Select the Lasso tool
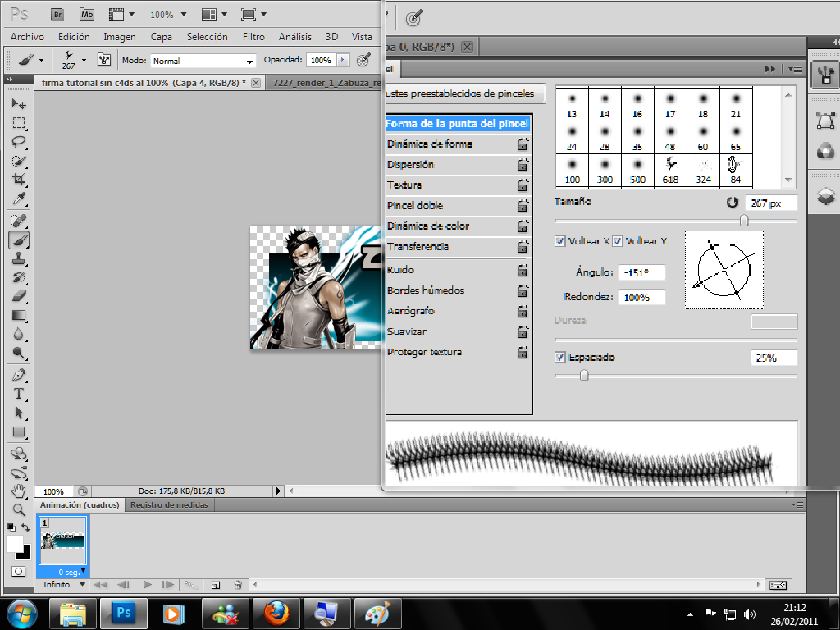The height and width of the screenshot is (630, 840). click(x=19, y=142)
